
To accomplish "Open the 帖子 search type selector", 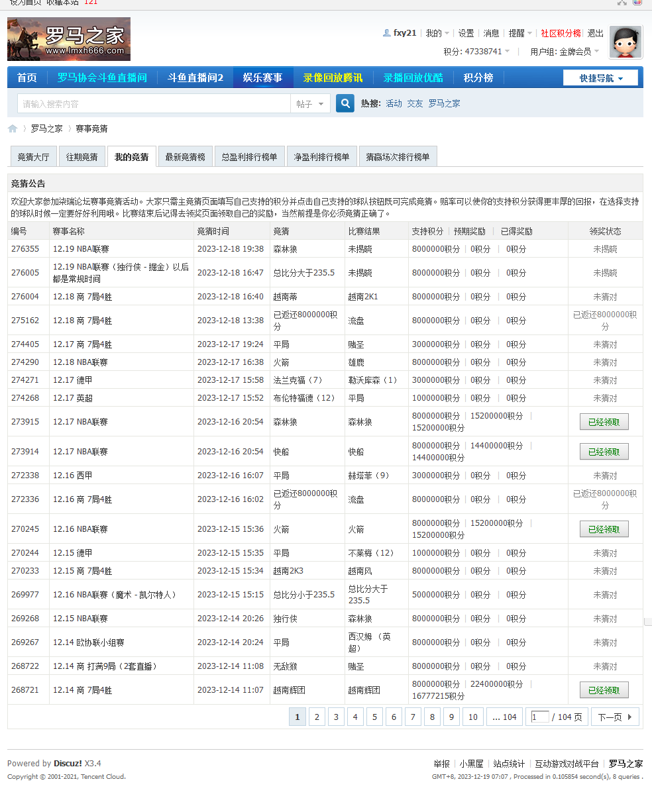I will point(309,105).
